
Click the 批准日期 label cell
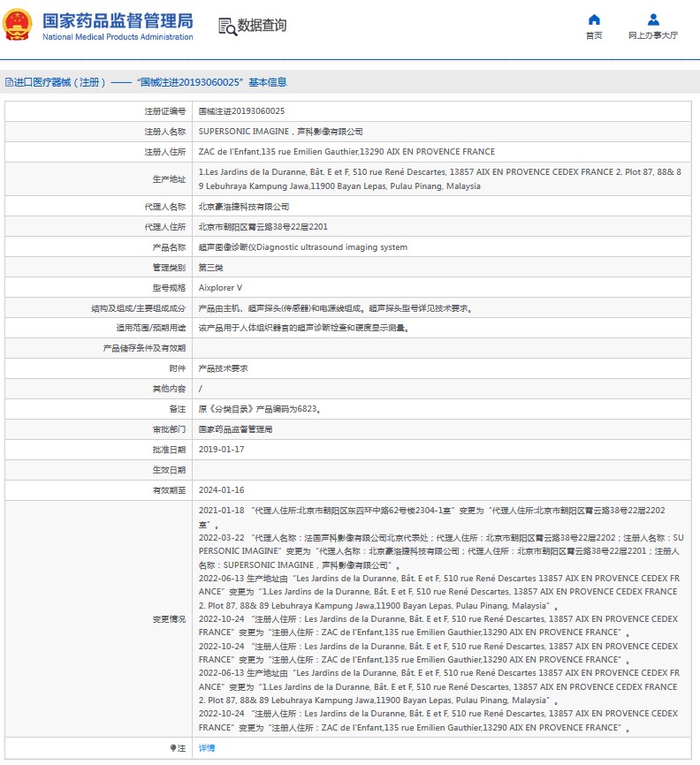point(99,450)
